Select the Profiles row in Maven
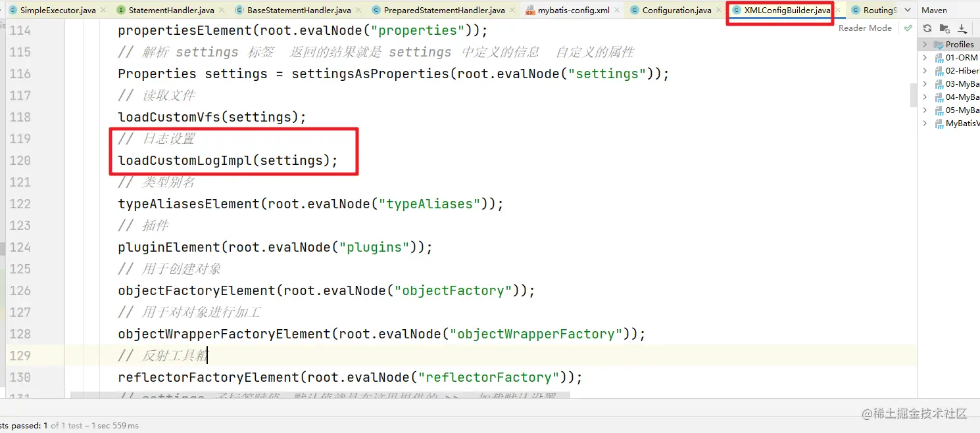 (x=949, y=45)
